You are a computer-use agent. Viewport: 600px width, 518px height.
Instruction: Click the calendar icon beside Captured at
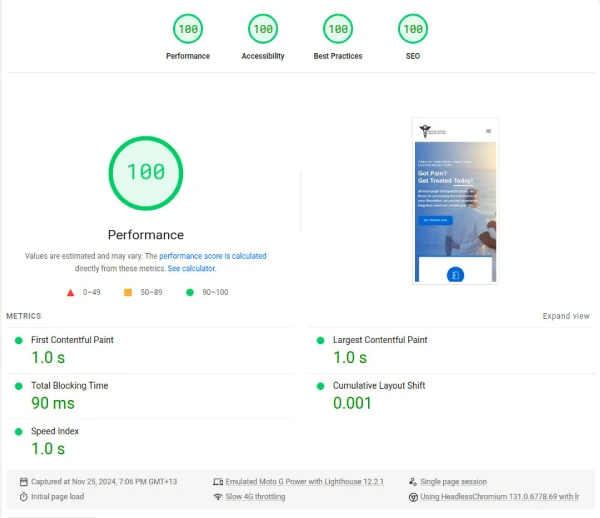coord(24,482)
